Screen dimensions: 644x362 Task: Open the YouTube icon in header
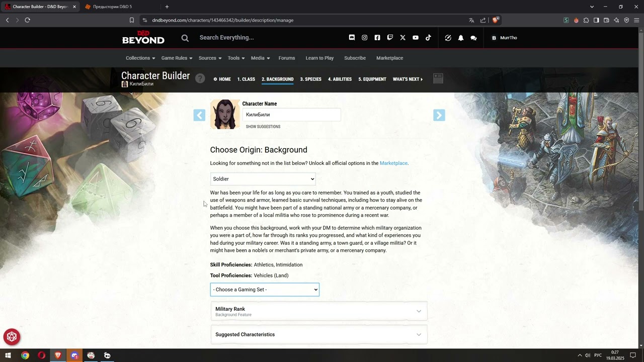click(x=416, y=38)
